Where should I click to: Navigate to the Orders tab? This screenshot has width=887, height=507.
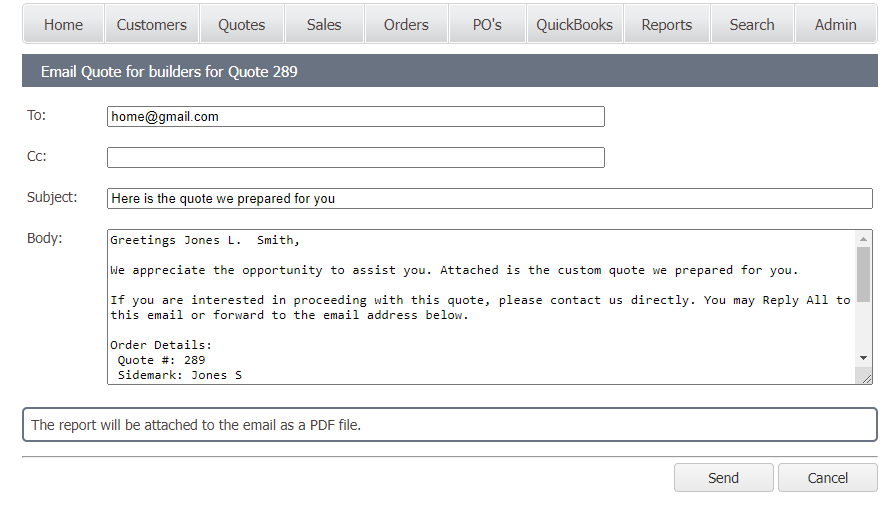point(406,25)
